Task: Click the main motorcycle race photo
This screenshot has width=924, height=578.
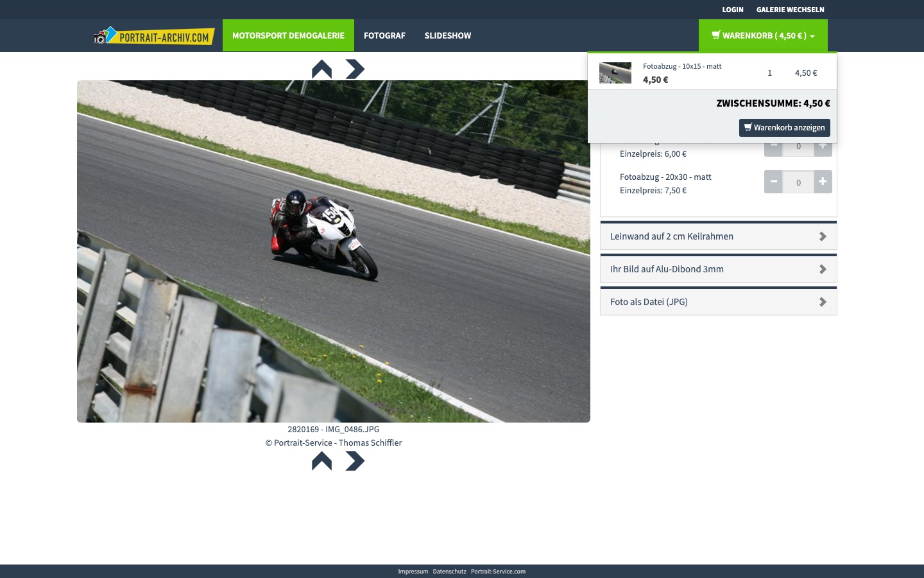Action: pyautogui.click(x=334, y=251)
